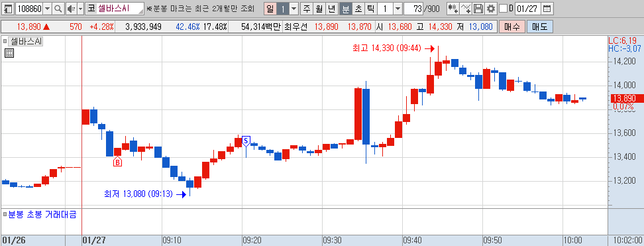The height and width of the screenshot is (246, 644).
Task: Click the stock search magnifier icon
Action: click(58, 8)
